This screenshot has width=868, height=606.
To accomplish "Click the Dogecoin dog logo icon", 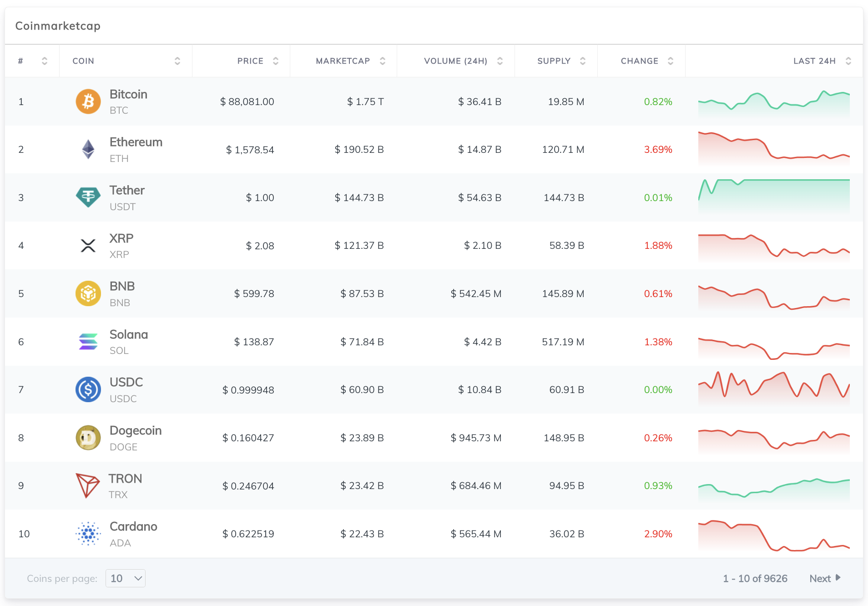I will tap(88, 438).
